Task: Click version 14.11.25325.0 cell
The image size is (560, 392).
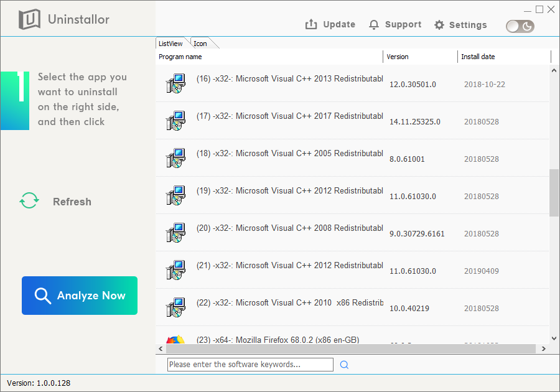Action: (x=414, y=122)
